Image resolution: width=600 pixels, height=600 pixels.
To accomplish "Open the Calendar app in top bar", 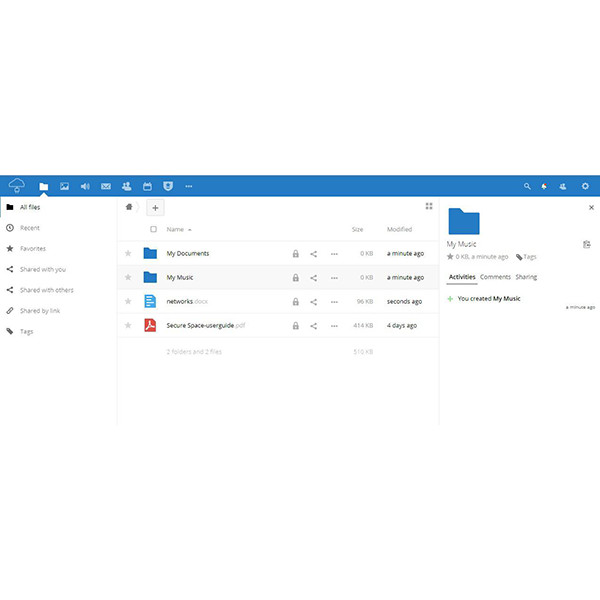I will point(147,186).
